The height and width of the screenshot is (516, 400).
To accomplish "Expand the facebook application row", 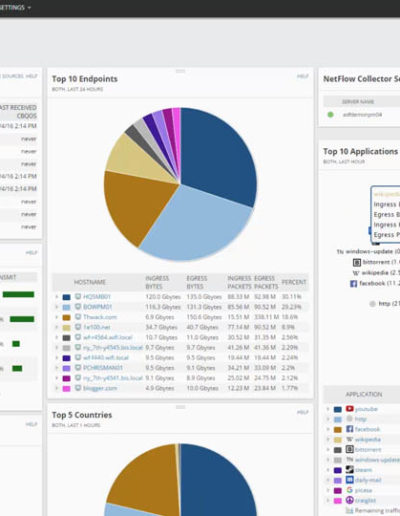I will click(x=328, y=429).
